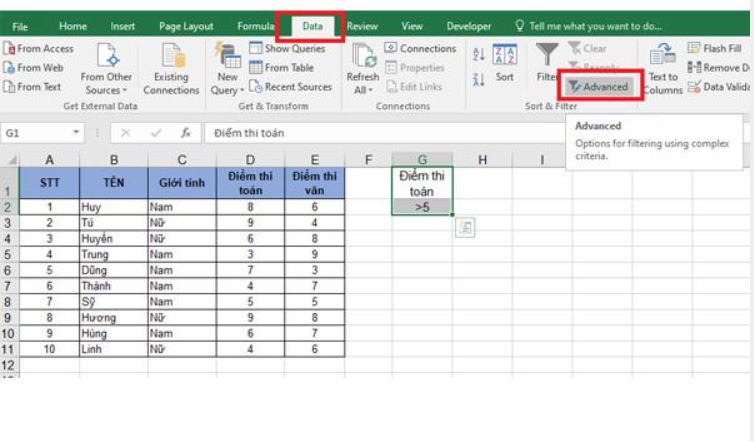The height and width of the screenshot is (441, 754).
Task: Switch to the Formulas tab
Action: point(255,26)
